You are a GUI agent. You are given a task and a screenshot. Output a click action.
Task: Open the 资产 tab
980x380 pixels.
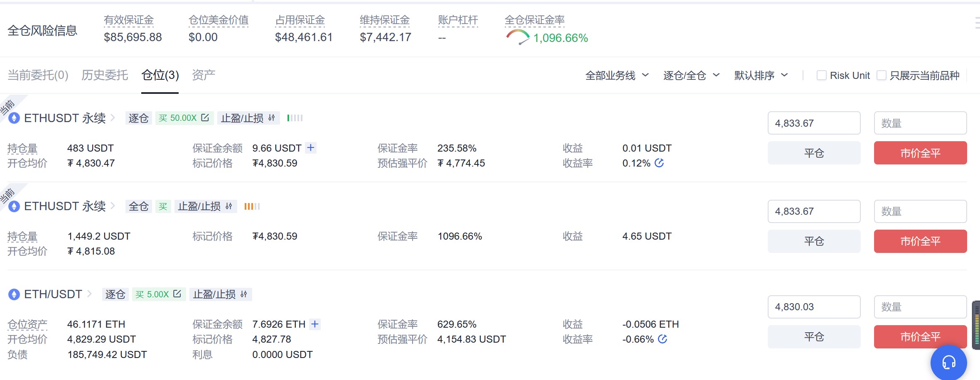tap(204, 75)
